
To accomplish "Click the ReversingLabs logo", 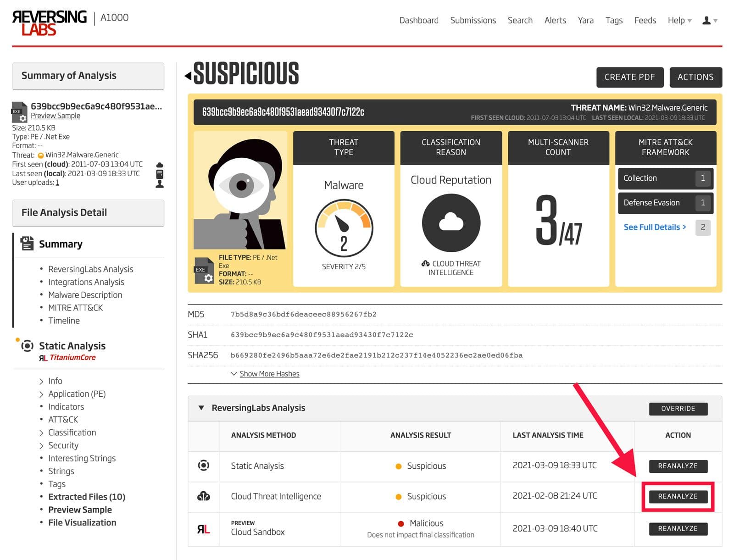I will tap(49, 22).
